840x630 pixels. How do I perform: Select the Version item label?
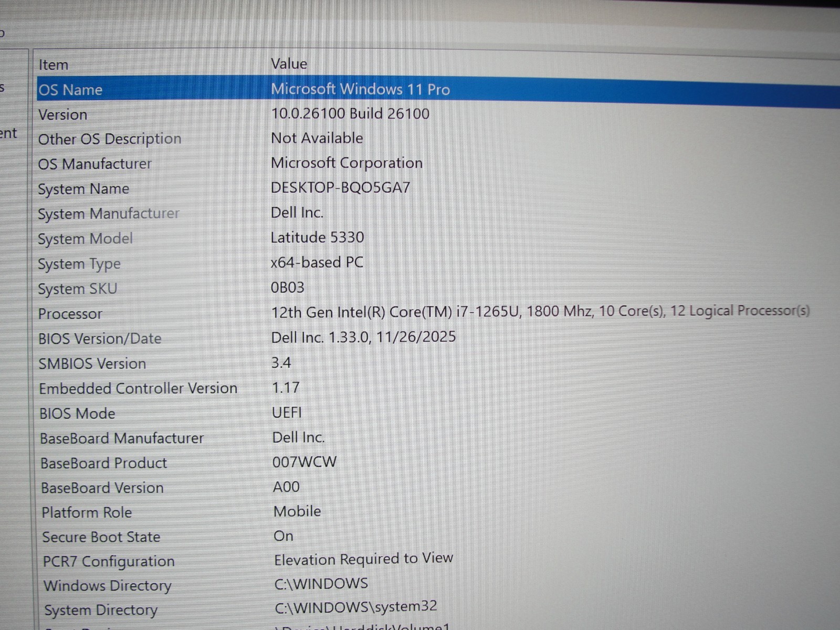pyautogui.click(x=62, y=114)
